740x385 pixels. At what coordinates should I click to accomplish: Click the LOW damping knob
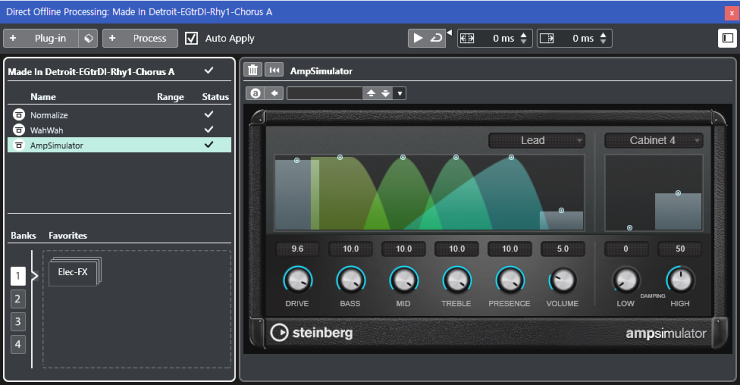pyautogui.click(x=626, y=280)
